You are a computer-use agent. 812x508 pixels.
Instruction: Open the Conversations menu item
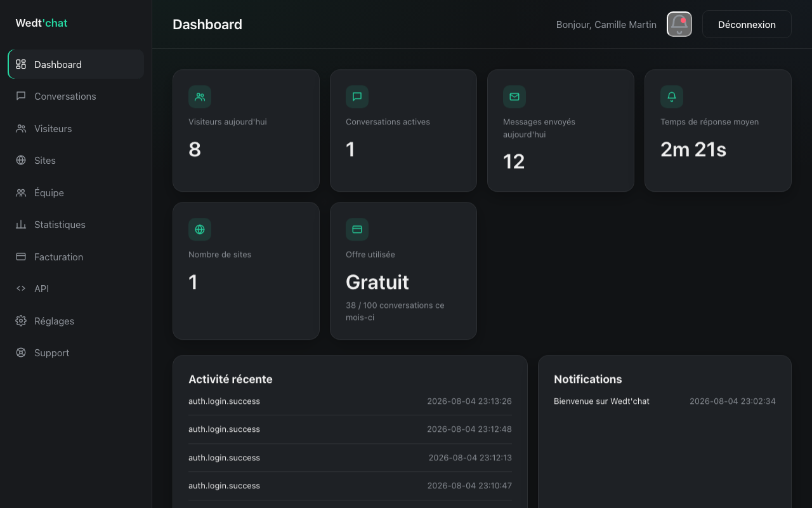click(76, 96)
